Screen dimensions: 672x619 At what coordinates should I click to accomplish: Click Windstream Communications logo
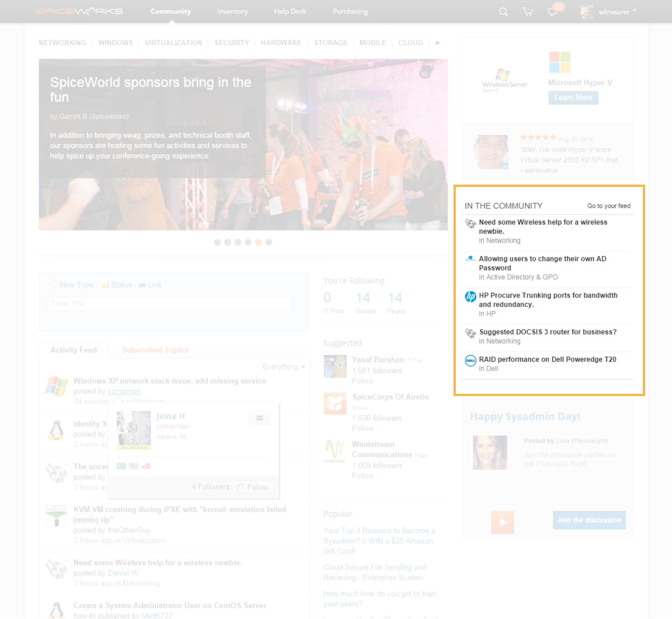(x=335, y=451)
